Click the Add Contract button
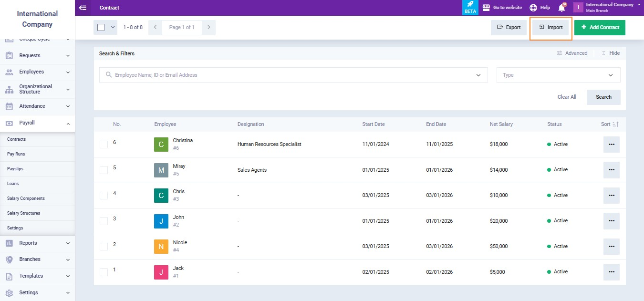 (600, 27)
